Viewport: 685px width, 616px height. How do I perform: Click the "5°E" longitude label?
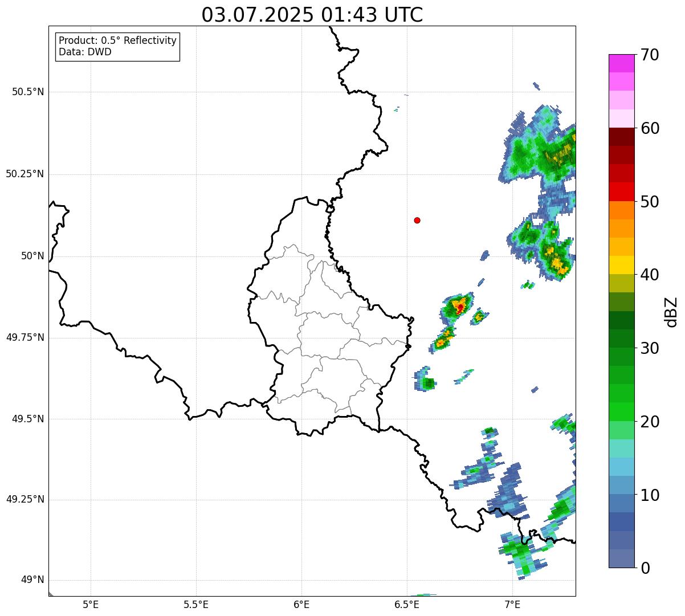pos(91,604)
